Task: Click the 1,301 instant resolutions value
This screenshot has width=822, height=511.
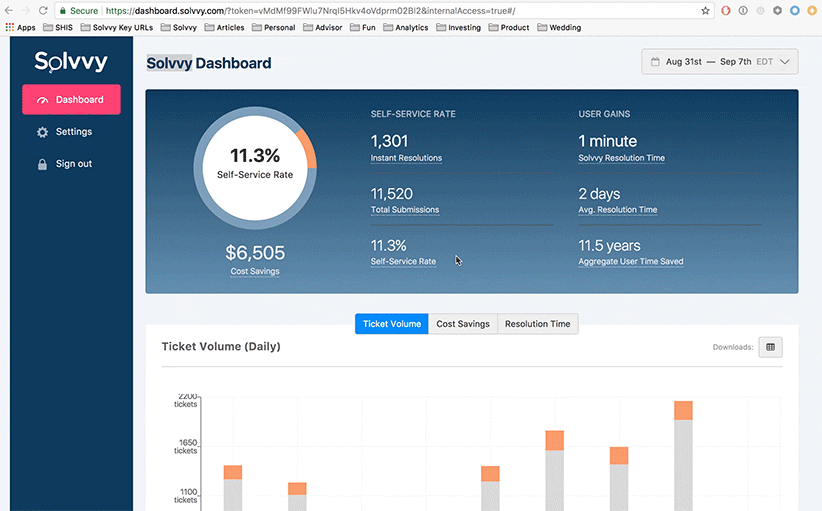Action: click(389, 141)
